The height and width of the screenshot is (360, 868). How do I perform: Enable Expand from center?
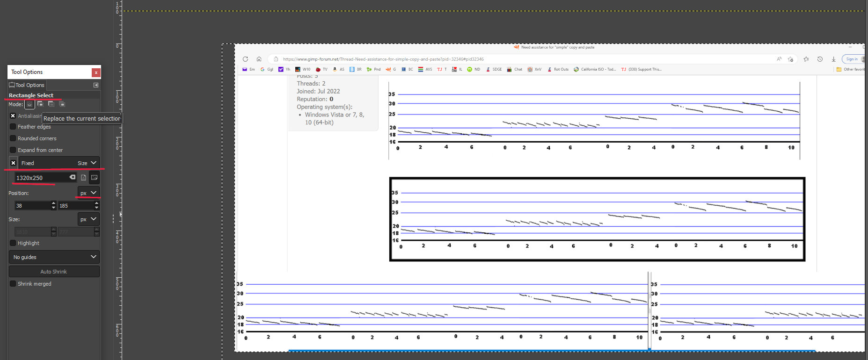tap(13, 150)
